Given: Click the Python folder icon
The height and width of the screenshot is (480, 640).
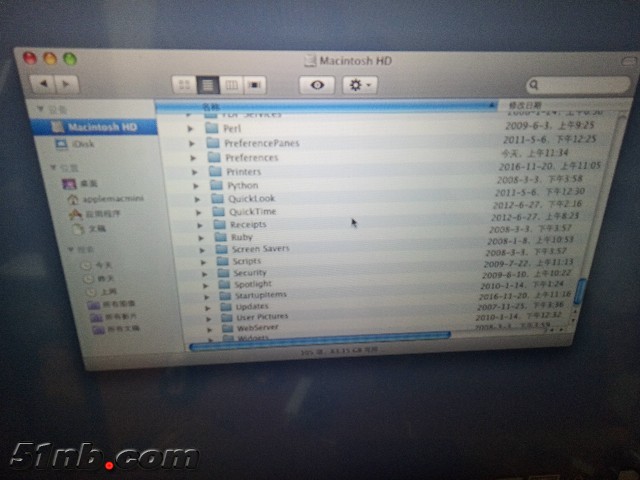Looking at the screenshot, I should (x=217, y=185).
